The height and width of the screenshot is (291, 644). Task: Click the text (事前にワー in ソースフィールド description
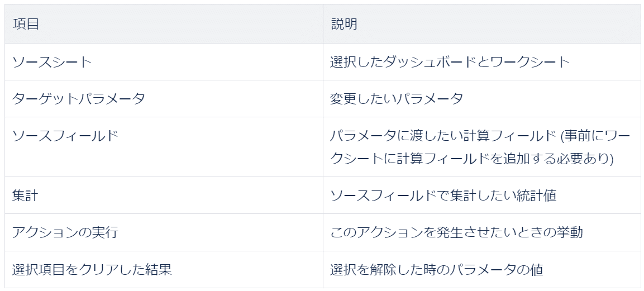tap(595, 136)
